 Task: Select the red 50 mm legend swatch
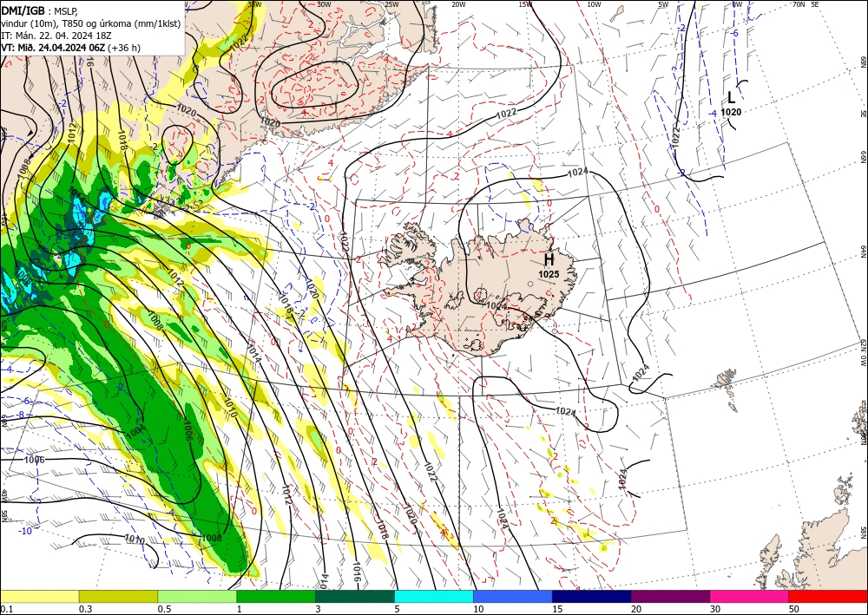click(828, 597)
